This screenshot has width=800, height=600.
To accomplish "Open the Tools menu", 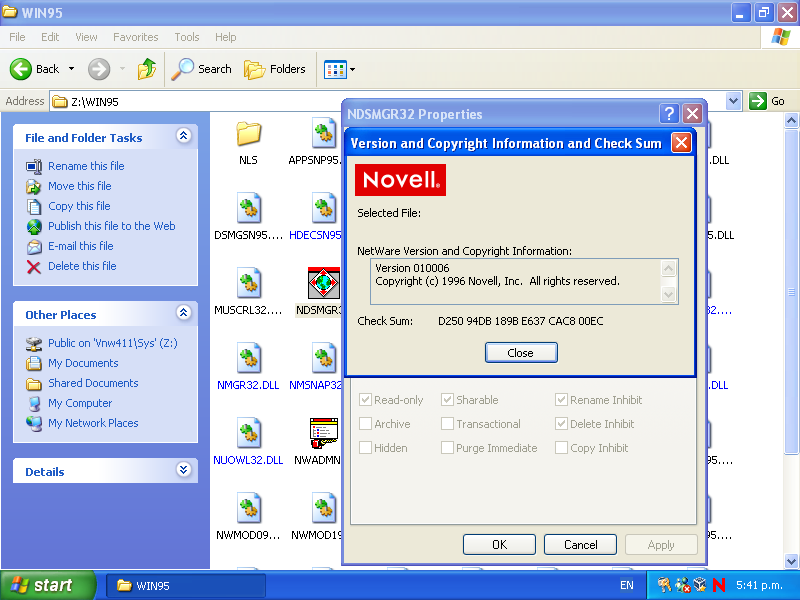I will pos(187,37).
